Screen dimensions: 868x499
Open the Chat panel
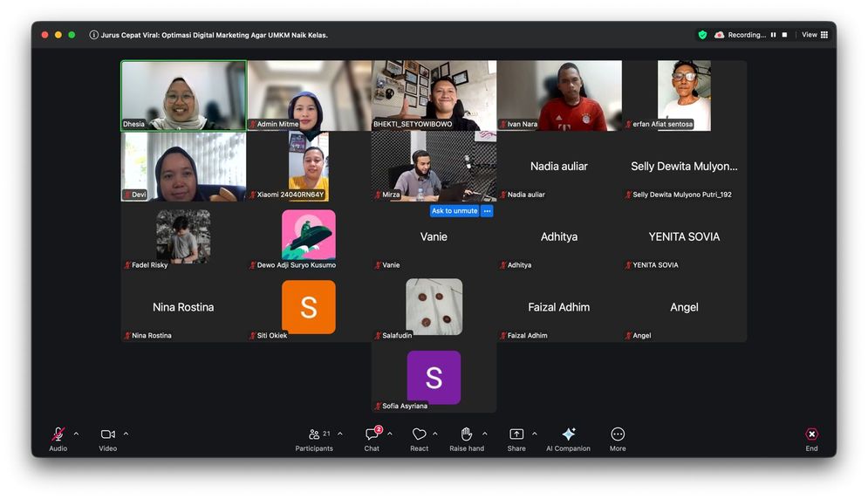[x=372, y=434]
